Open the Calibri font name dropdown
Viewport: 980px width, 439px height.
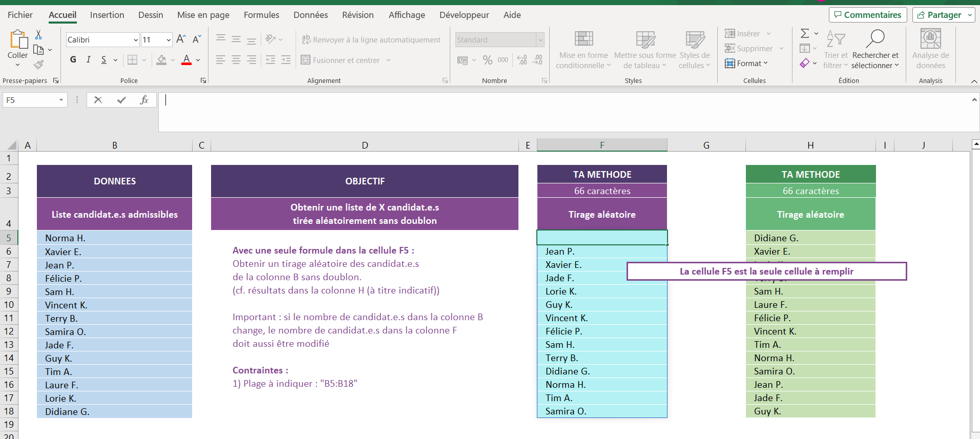pyautogui.click(x=136, y=40)
